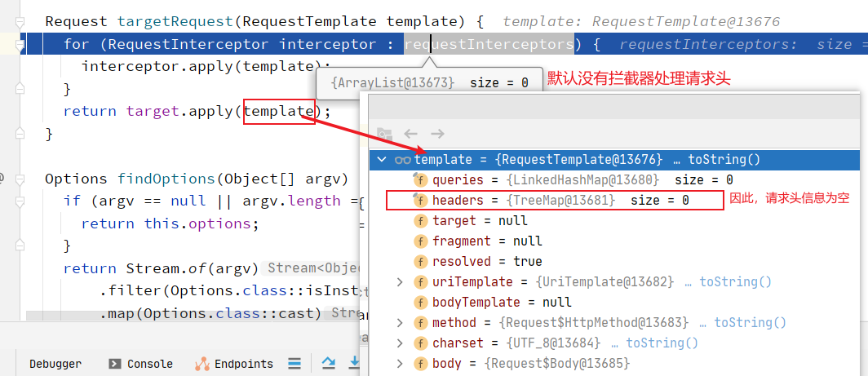Select the headers TreeMap@13681 row

614,201
